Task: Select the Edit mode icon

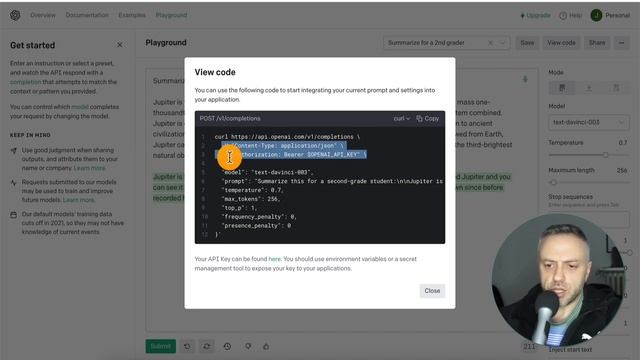Action: click(x=616, y=88)
